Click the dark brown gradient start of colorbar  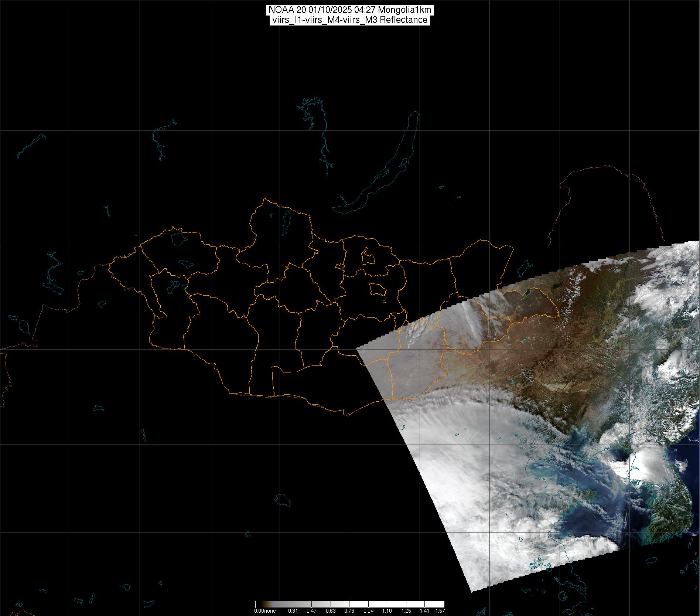[257, 605]
